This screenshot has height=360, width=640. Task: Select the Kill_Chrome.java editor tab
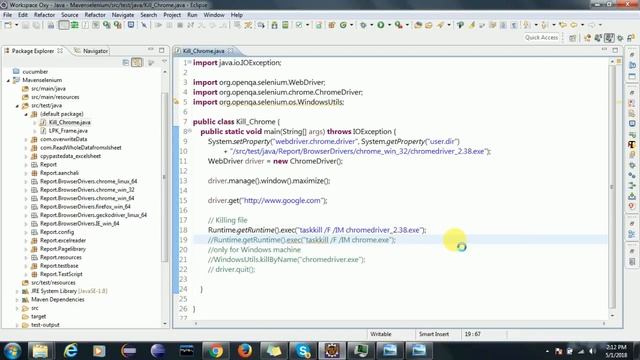204,51
